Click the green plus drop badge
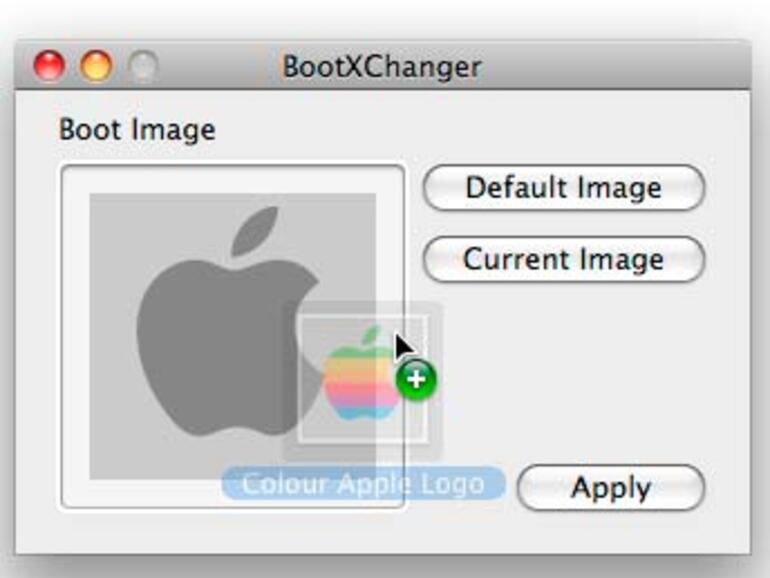770x578 pixels. [416, 380]
